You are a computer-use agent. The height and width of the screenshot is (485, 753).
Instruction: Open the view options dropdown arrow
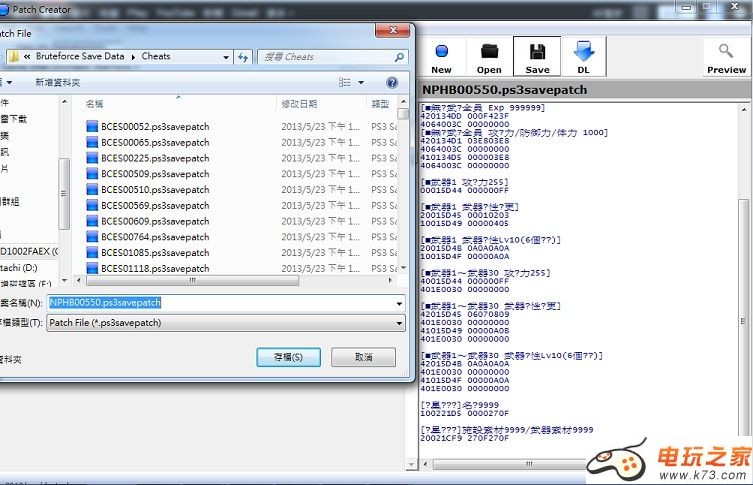pyautogui.click(x=361, y=82)
